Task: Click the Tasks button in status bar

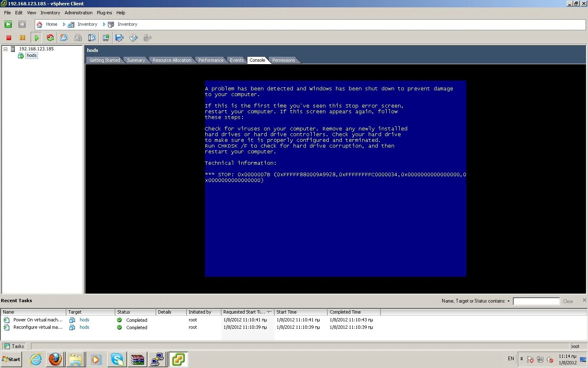Action: point(14,346)
